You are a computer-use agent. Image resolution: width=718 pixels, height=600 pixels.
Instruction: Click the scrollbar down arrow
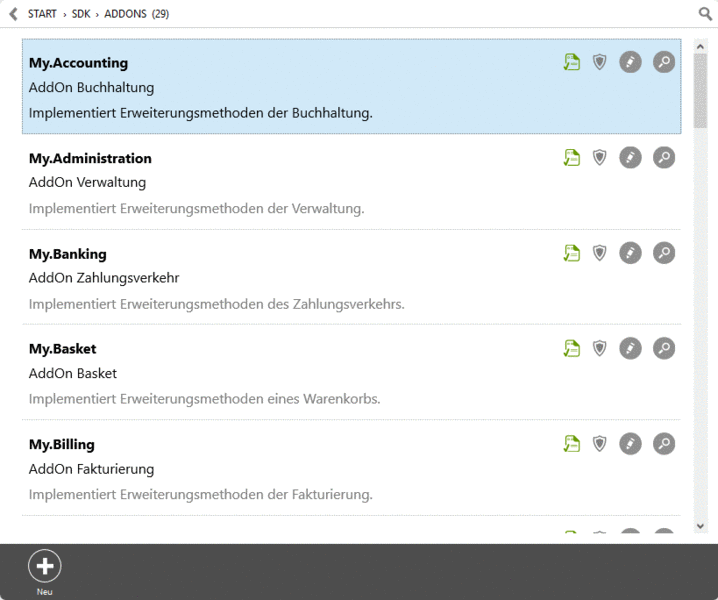[700, 526]
